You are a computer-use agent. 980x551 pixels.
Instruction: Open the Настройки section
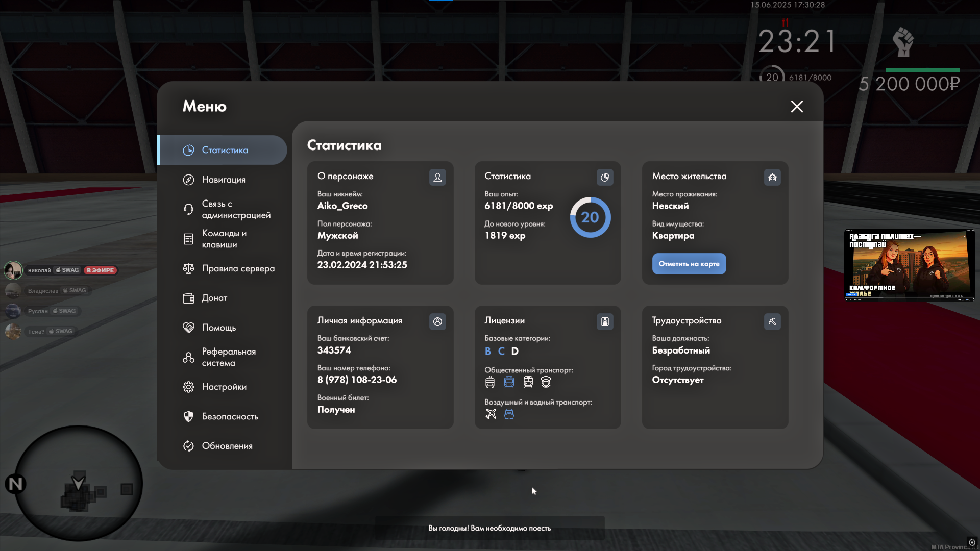[224, 387]
